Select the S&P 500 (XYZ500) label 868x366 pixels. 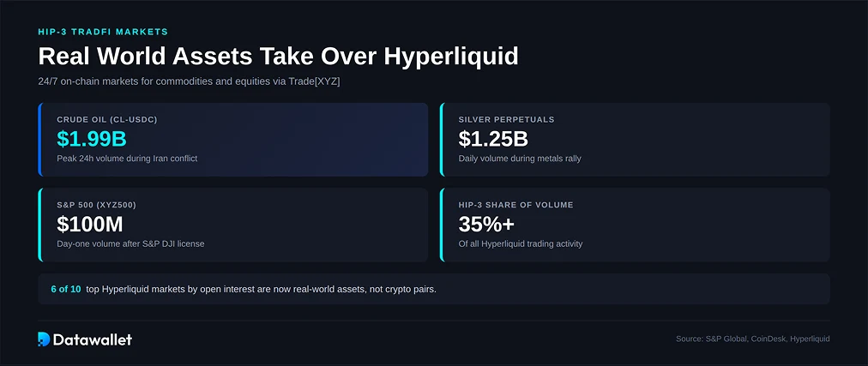[x=97, y=205]
